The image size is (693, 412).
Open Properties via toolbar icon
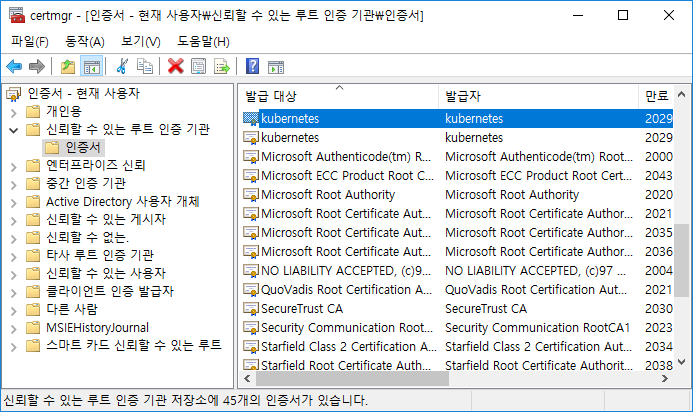[x=198, y=67]
